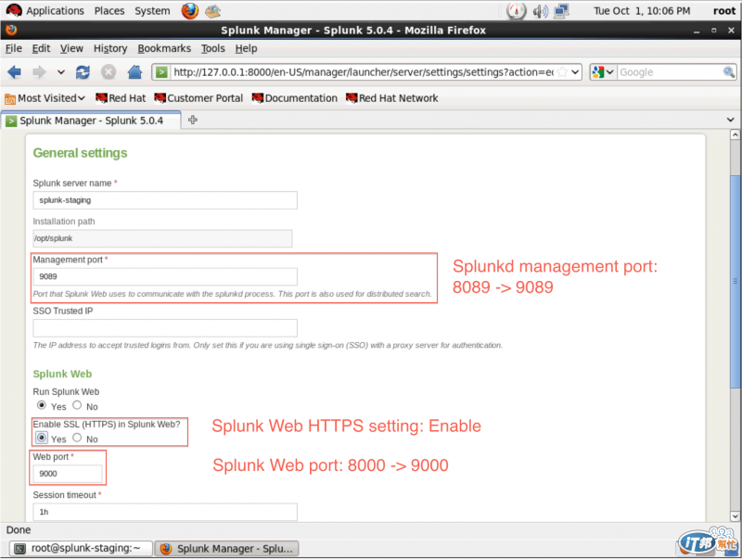
Task: Click the Management port field
Action: 165,276
